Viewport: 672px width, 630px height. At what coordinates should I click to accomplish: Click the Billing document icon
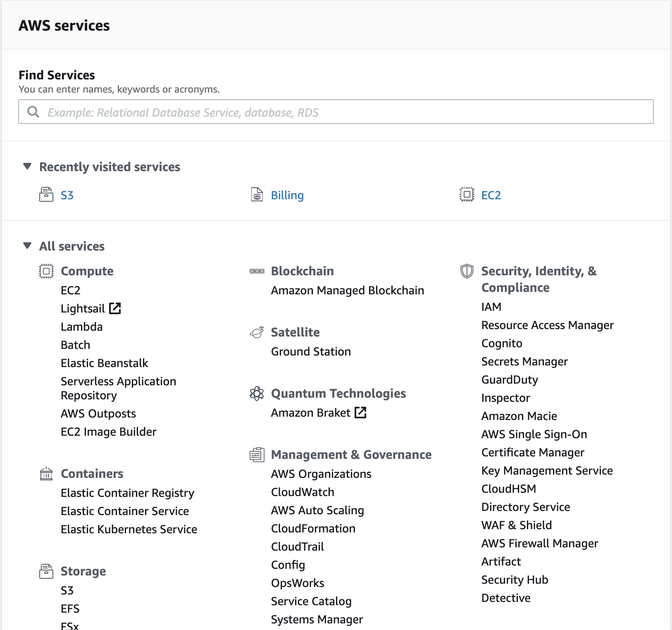coord(257,194)
